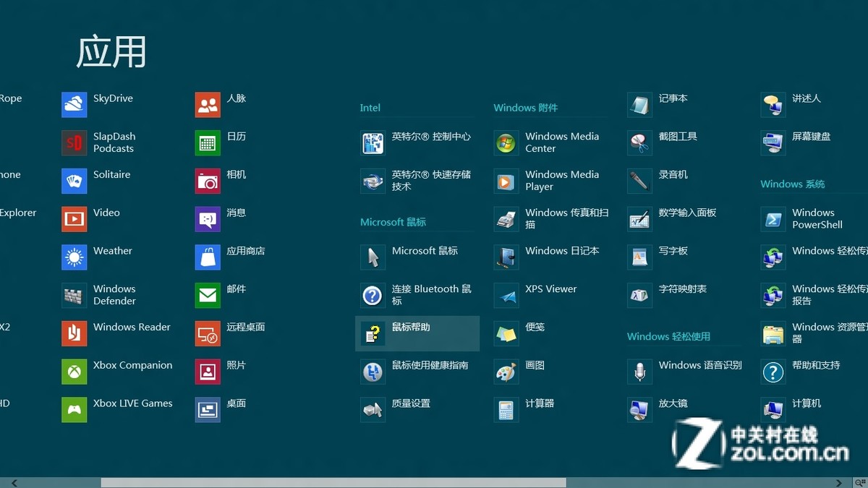
Task: Click the Windows 附件 group header
Action: click(x=526, y=108)
